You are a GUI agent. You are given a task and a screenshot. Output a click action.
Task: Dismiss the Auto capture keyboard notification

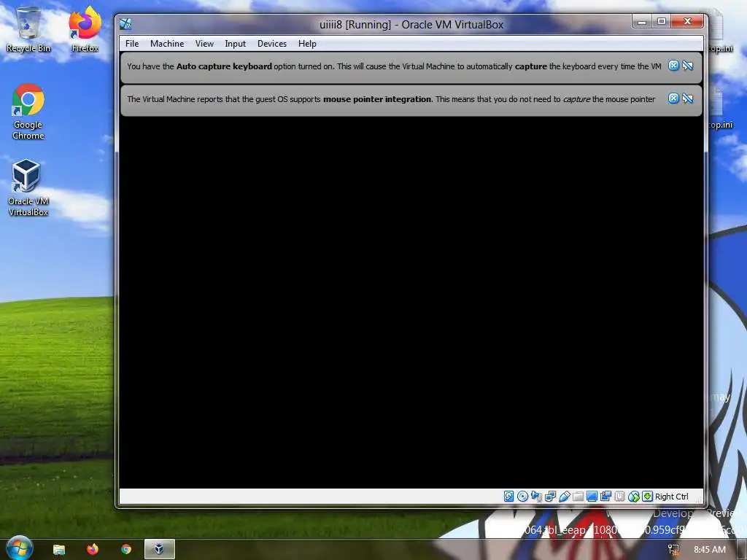(673, 66)
